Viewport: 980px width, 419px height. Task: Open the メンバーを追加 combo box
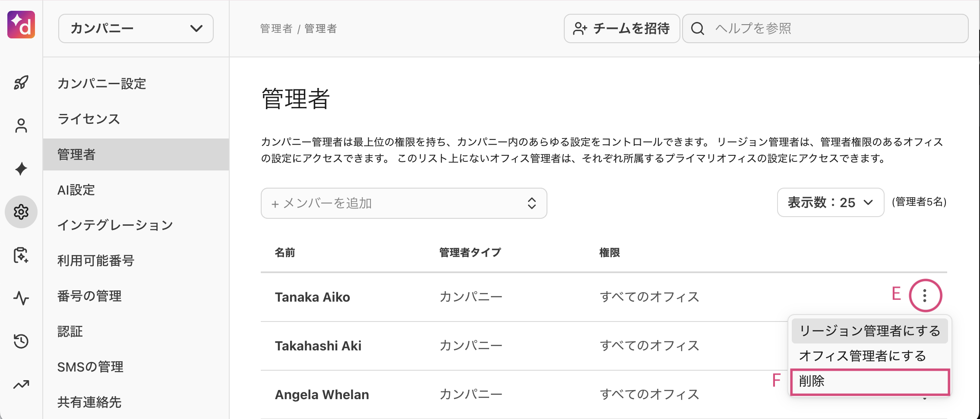point(404,203)
